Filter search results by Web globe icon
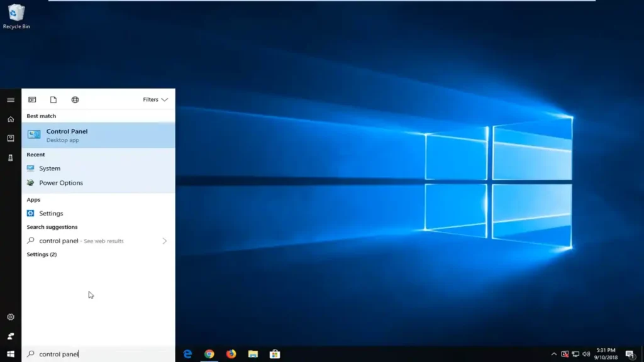 coord(75,100)
